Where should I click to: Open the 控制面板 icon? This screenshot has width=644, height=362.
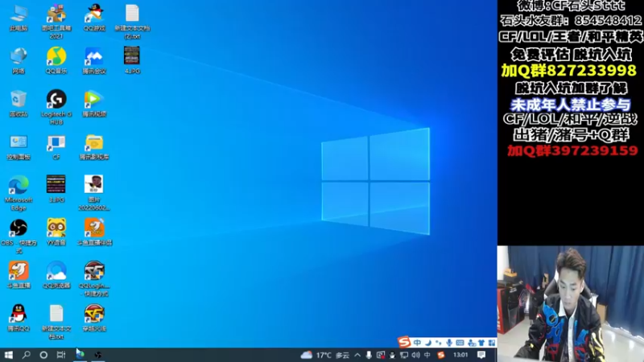(19, 147)
